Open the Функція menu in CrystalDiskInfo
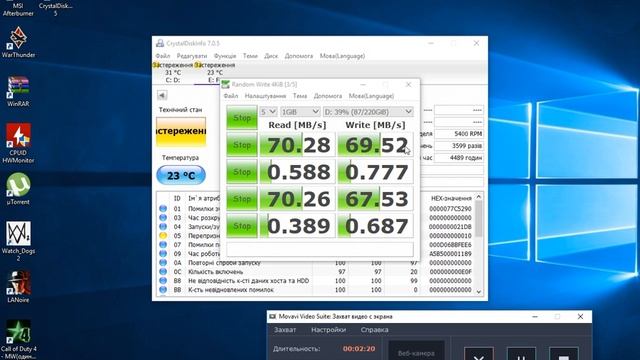Image resolution: width=640 pixels, height=360 pixels. pyautogui.click(x=225, y=56)
